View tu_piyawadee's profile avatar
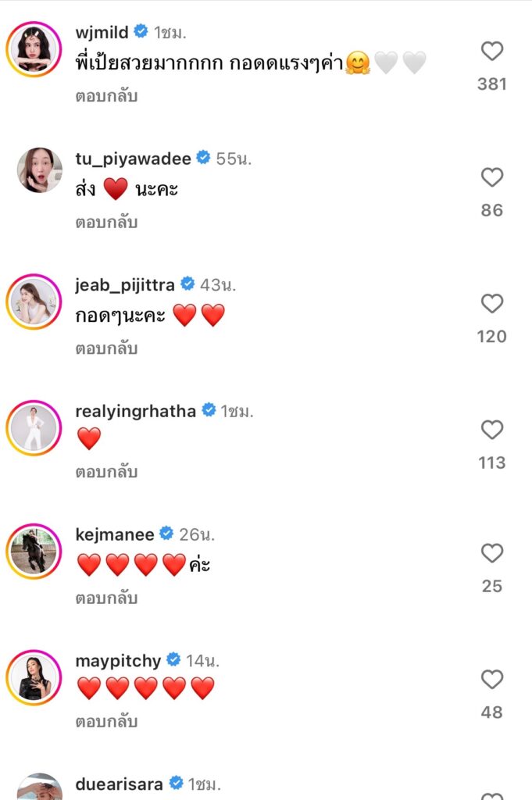 (x=39, y=170)
